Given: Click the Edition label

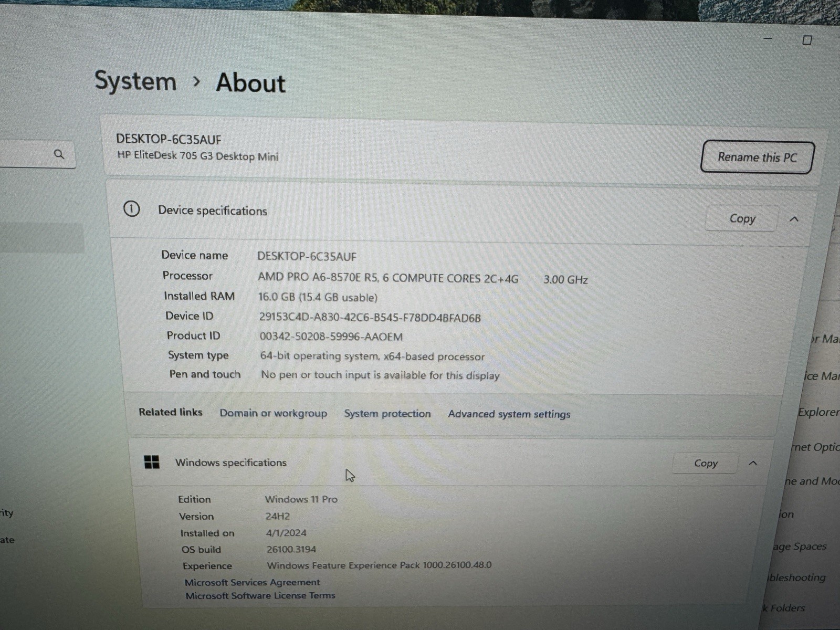Looking at the screenshot, I should pos(194,499).
